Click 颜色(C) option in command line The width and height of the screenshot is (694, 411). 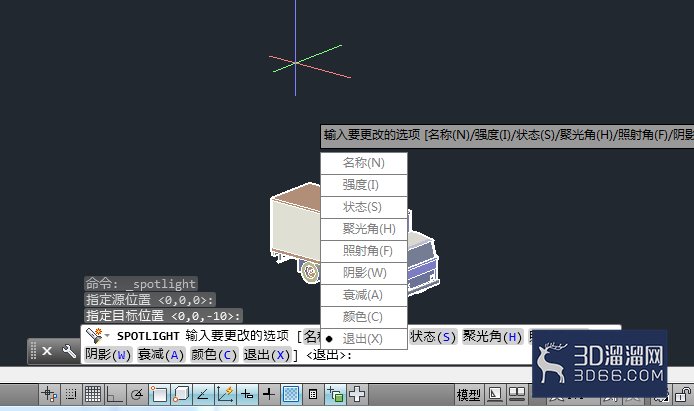point(214,355)
